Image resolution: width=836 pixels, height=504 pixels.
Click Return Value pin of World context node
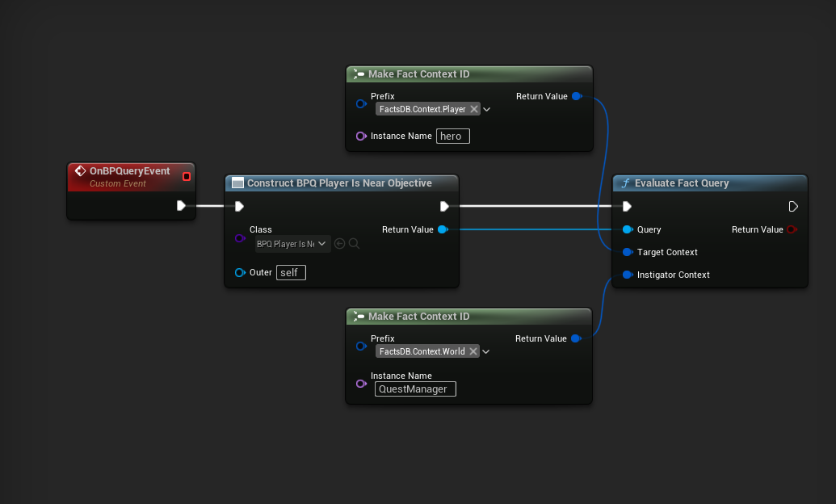coord(576,338)
